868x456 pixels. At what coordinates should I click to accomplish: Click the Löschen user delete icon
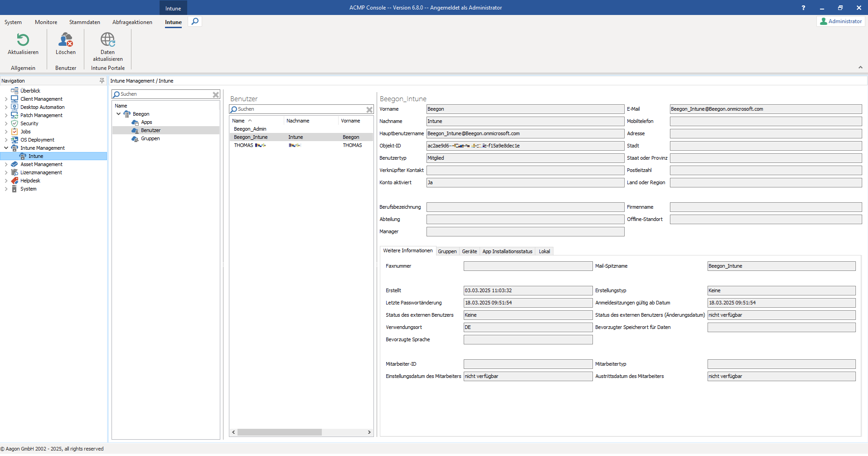tap(66, 40)
